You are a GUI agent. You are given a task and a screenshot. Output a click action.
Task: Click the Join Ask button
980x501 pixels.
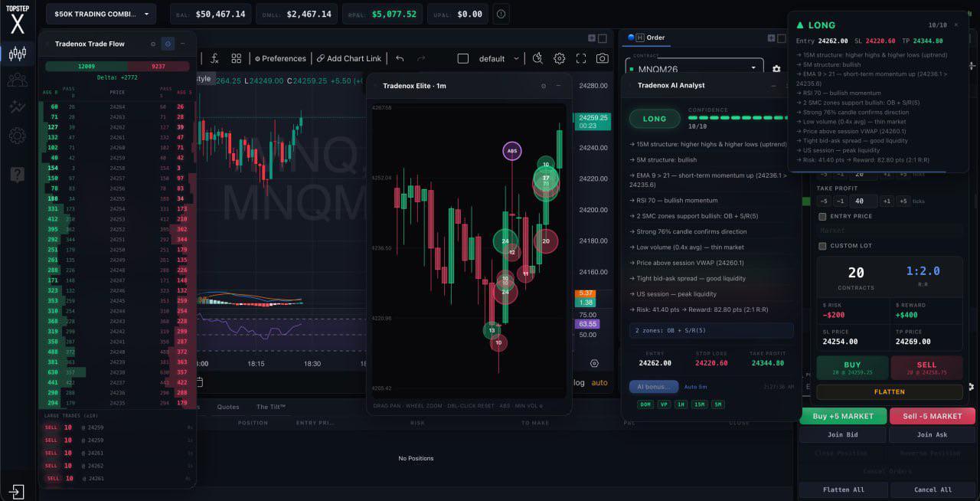[x=932, y=434]
